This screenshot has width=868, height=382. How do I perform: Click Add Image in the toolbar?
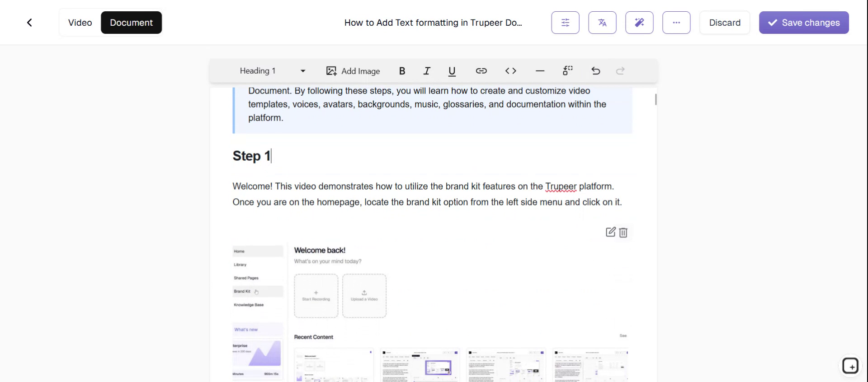point(353,71)
